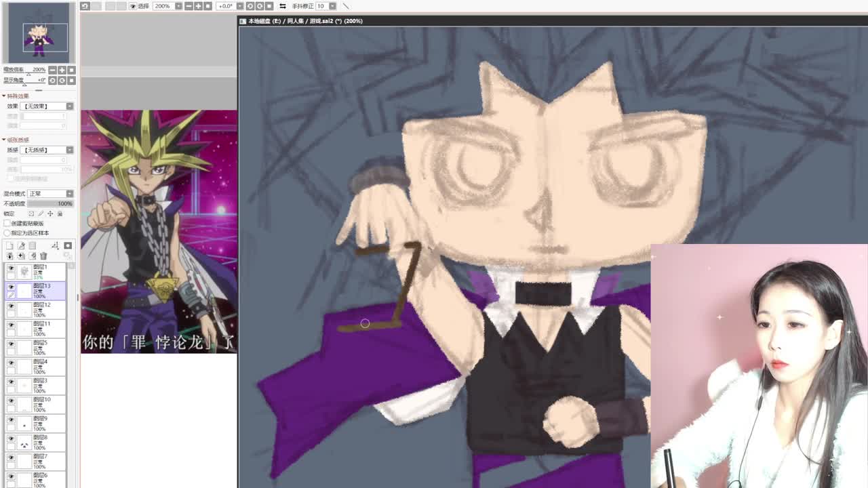Toggle the selection visibility checkbox (选择)
The width and height of the screenshot is (868, 488).
(x=133, y=6)
